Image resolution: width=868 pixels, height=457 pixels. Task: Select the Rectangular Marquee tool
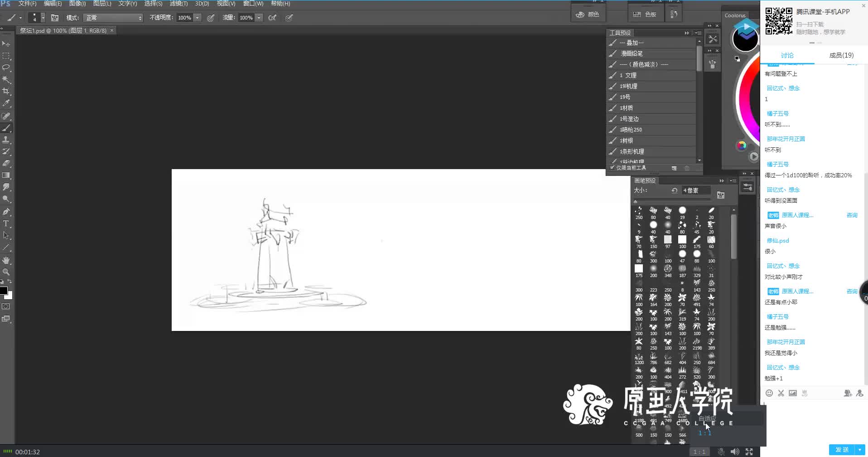[6, 56]
